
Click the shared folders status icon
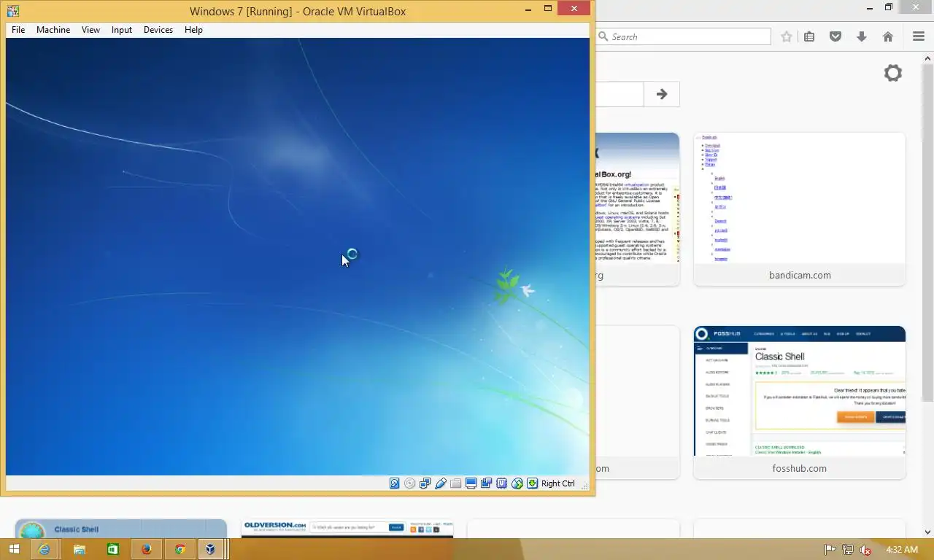tap(456, 483)
